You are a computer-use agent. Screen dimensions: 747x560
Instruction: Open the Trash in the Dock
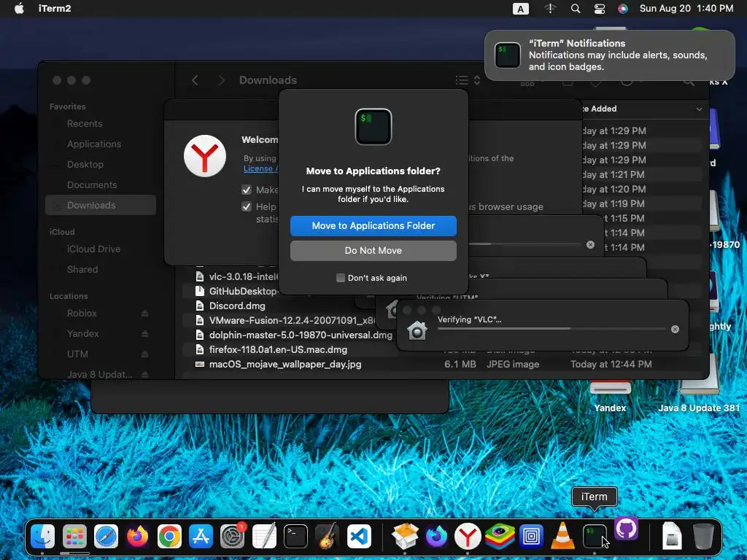[704, 536]
